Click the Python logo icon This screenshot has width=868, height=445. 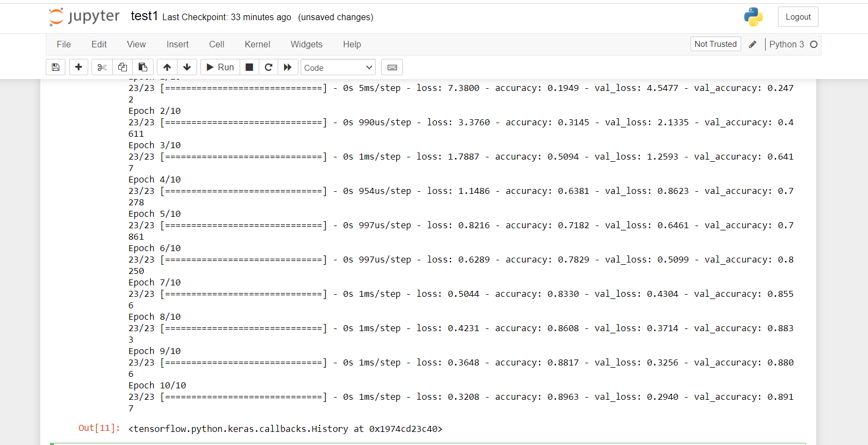(754, 17)
